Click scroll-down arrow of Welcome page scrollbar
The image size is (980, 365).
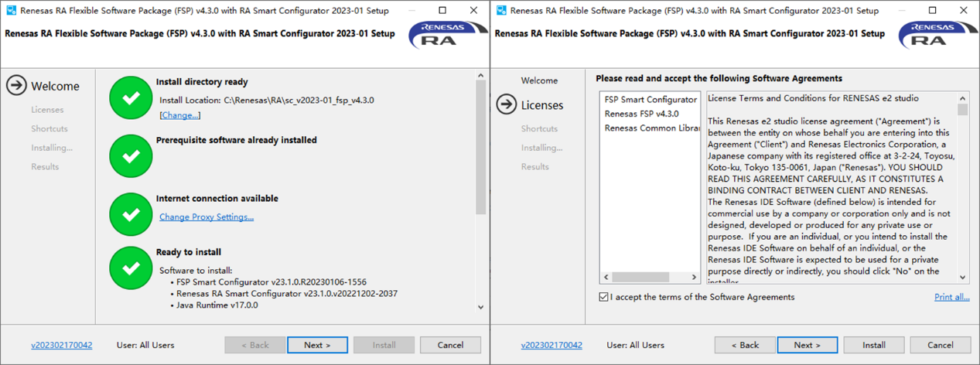tap(480, 307)
